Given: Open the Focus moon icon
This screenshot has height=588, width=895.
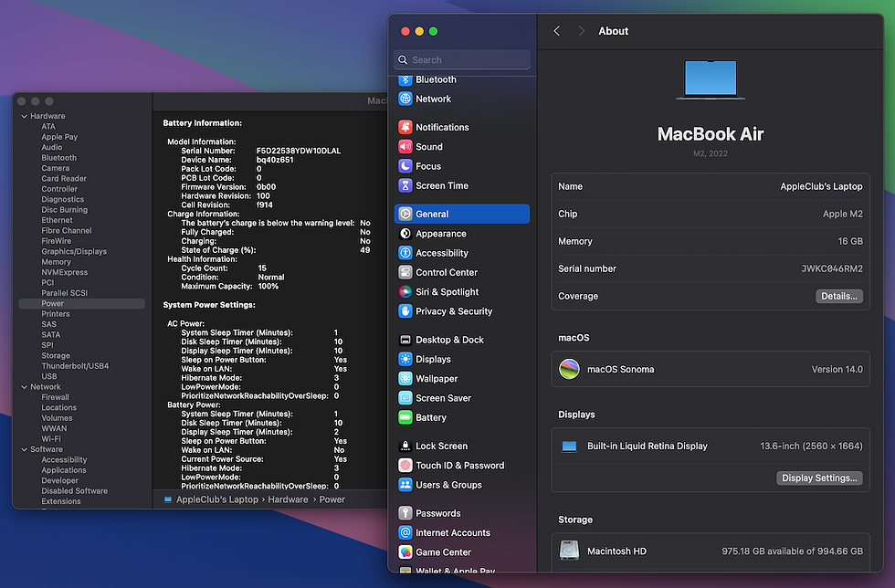Looking at the screenshot, I should click(x=405, y=166).
